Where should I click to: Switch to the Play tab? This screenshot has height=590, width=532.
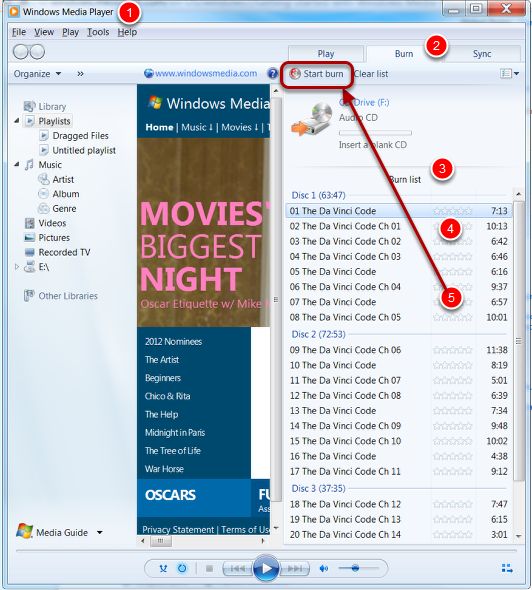(x=326, y=54)
